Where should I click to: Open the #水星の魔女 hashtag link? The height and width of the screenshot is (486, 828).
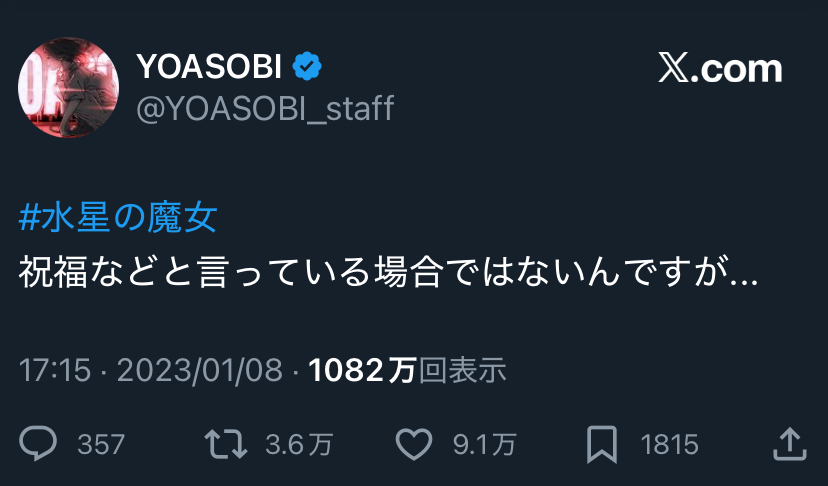[x=118, y=217]
